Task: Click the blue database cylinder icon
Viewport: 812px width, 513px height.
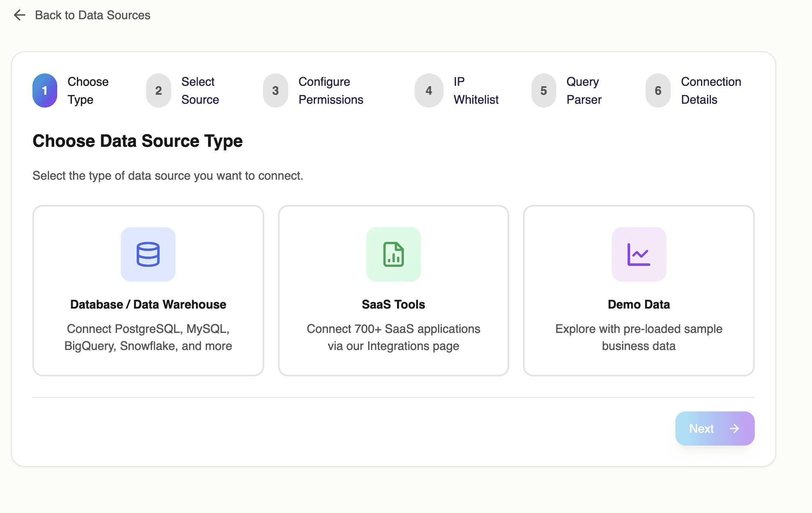Action: (148, 254)
